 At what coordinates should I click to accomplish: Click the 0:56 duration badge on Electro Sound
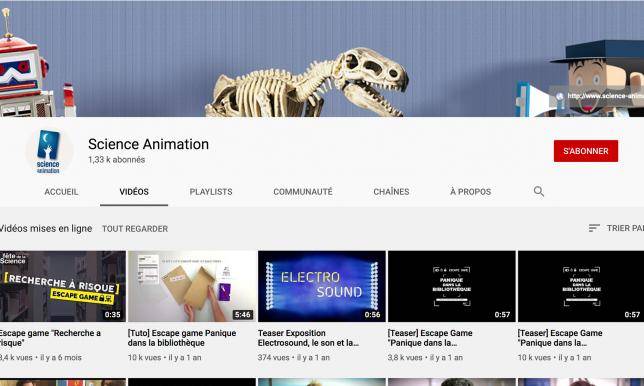372,315
